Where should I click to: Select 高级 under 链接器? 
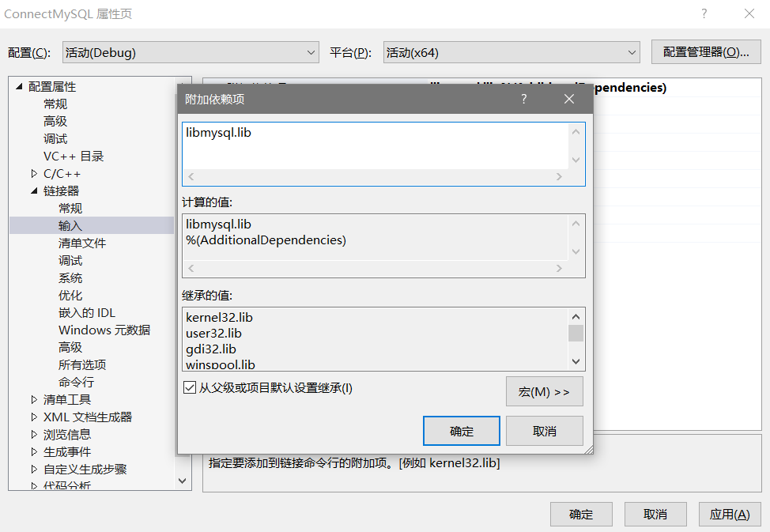tap(70, 347)
